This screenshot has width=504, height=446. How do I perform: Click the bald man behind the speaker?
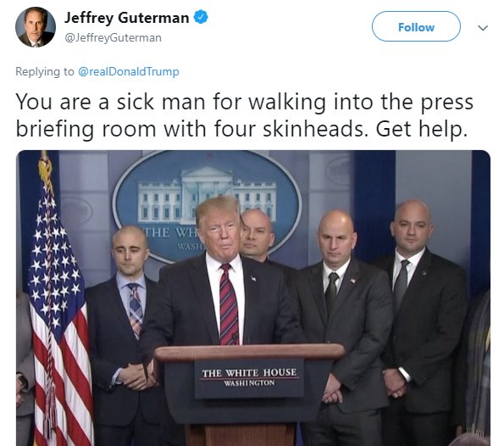pyautogui.click(x=258, y=235)
